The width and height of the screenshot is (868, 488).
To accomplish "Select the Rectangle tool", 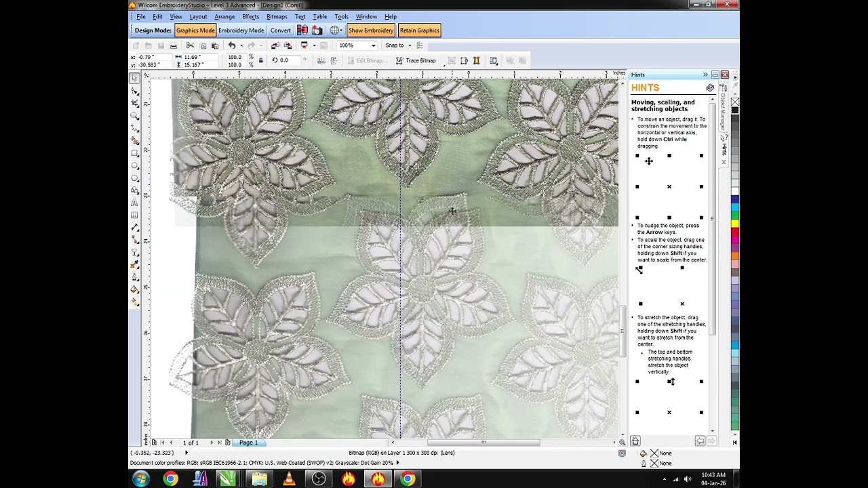I will 135,153.
